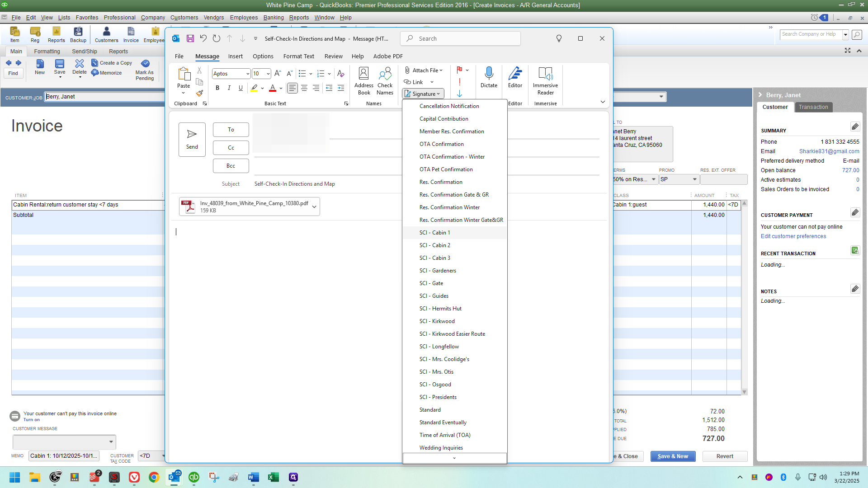This screenshot has width=868, height=488.
Task: Open the Transaction tab in customer panel
Action: pos(813,107)
